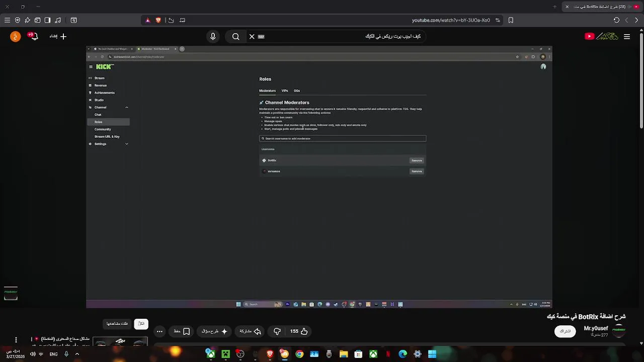Clear the YouTube search query with X
Viewport: 644px width, 362px height.
pyautogui.click(x=252, y=36)
